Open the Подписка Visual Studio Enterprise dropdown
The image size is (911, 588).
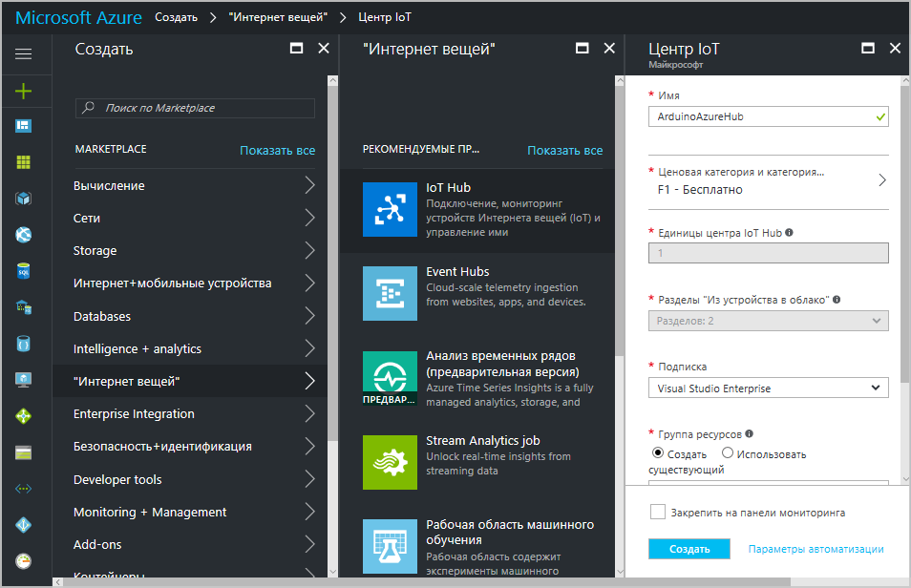point(769,388)
